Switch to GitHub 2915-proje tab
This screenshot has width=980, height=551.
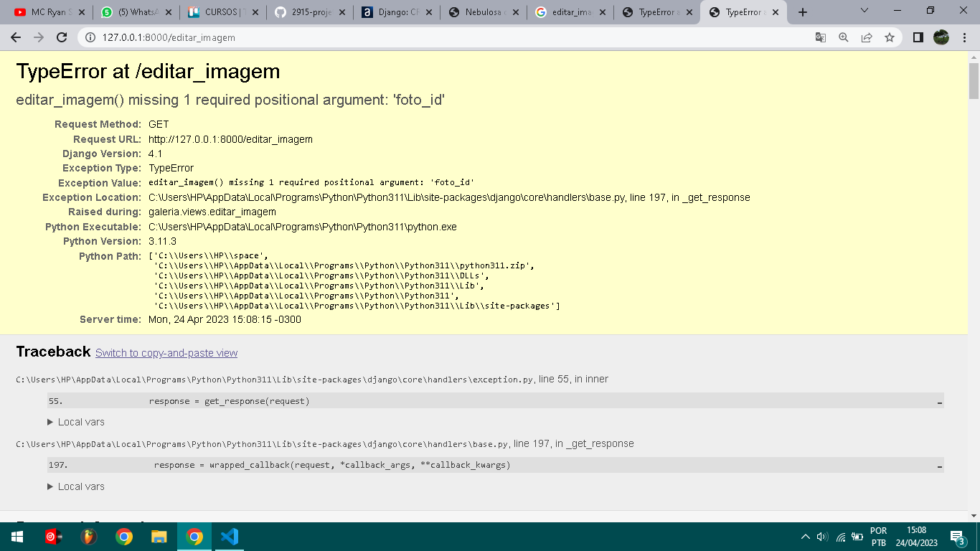click(310, 12)
